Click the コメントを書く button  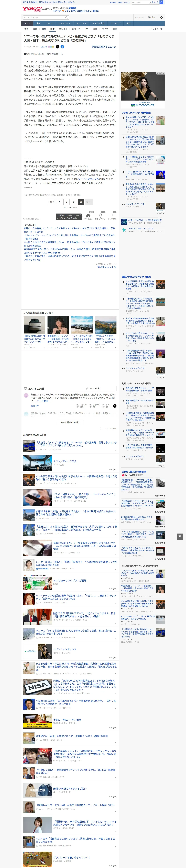[93, 389]
